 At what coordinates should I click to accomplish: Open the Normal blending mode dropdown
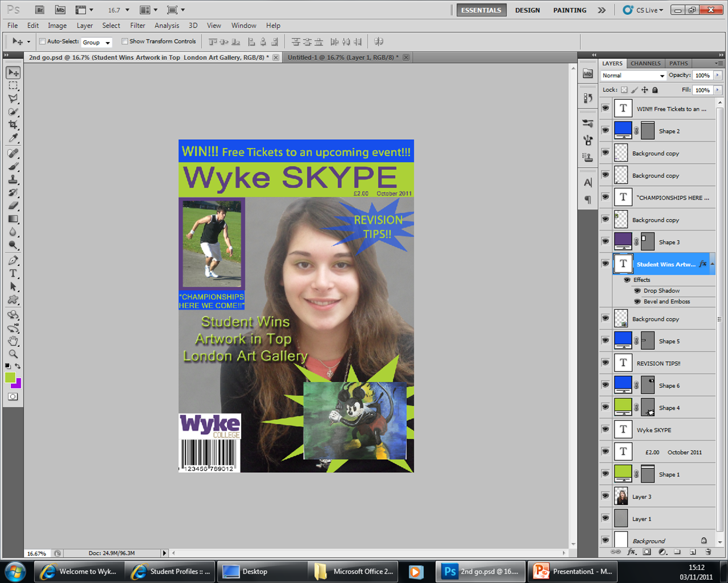click(633, 75)
